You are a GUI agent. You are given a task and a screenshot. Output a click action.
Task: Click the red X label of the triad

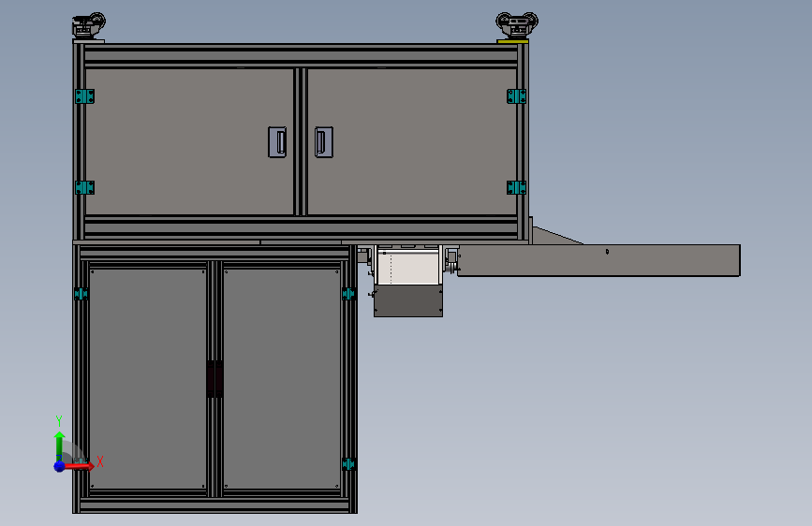coord(100,461)
